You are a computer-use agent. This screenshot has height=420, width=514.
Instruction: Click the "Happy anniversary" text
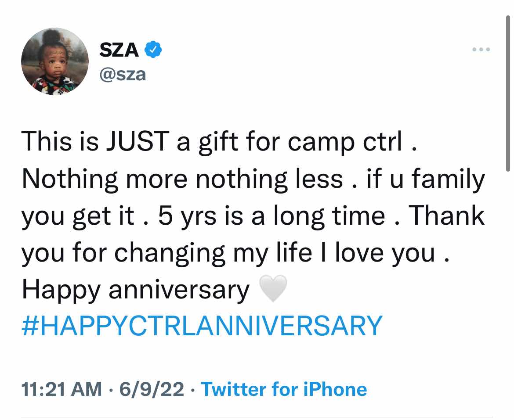pos(136,291)
